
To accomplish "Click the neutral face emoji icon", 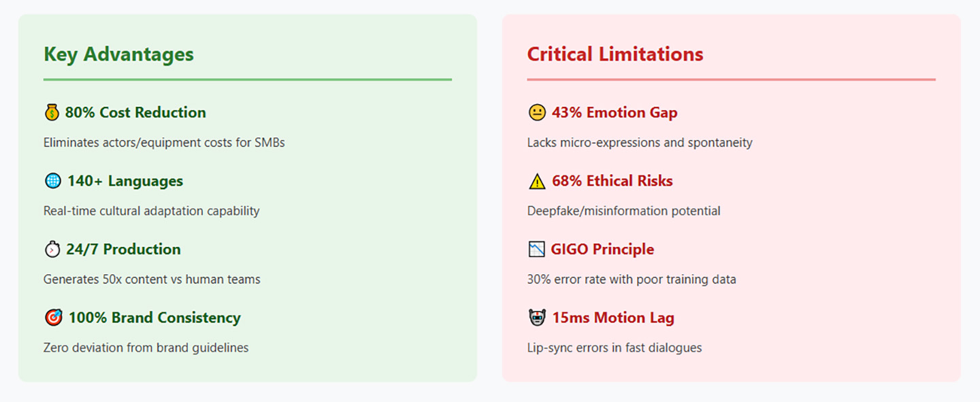I will coord(537,112).
